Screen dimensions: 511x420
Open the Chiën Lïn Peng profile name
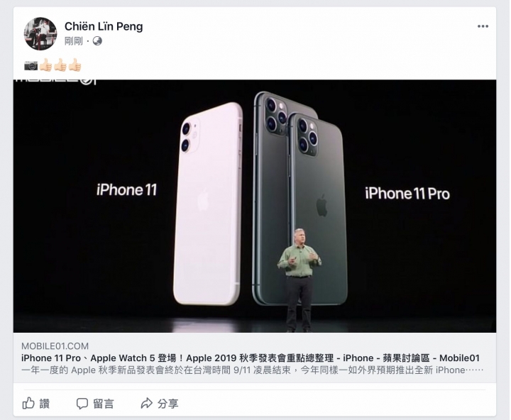click(x=104, y=26)
